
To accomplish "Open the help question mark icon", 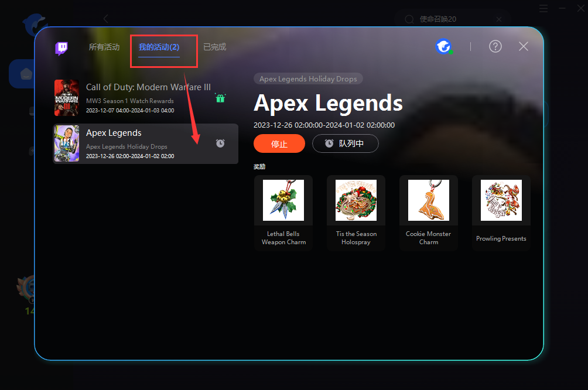I will 495,46.
